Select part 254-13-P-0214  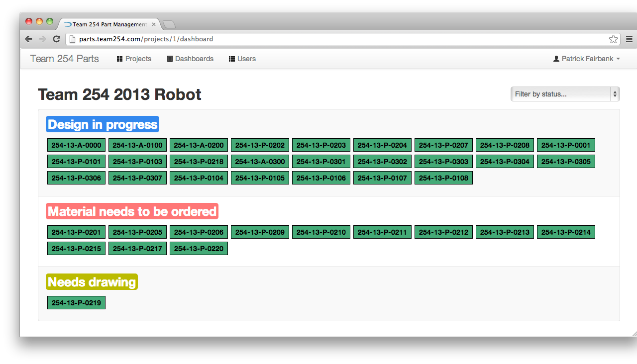[x=566, y=232]
